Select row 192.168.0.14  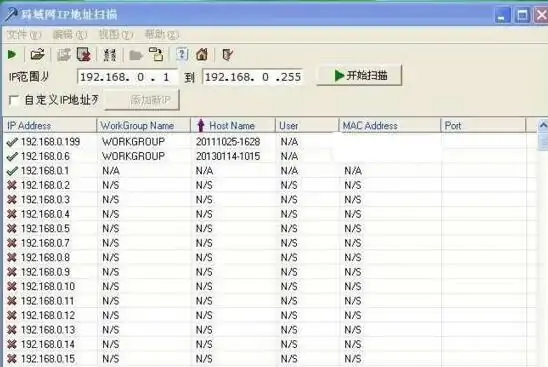click(270, 344)
